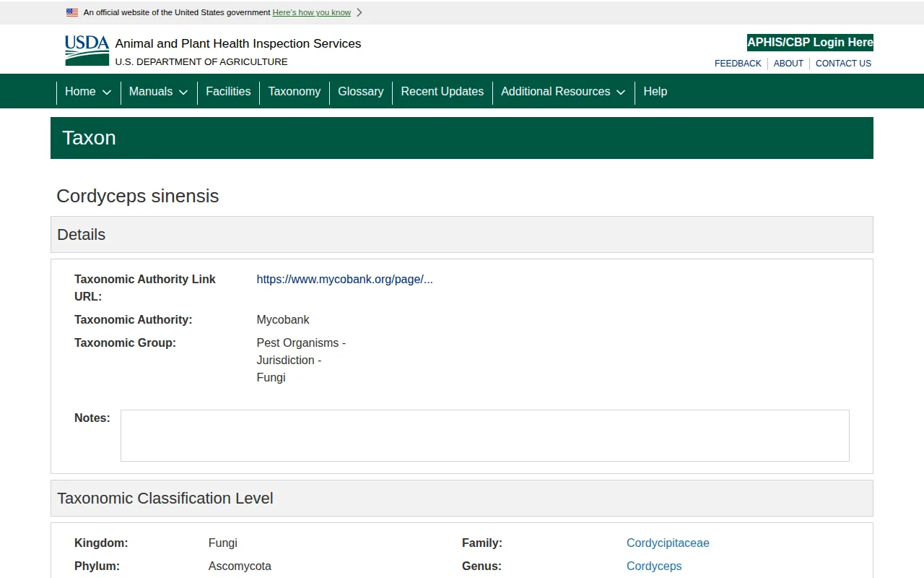Expand the Manuals dropdown chevron
Viewport: 924px width, 578px height.
pos(183,92)
